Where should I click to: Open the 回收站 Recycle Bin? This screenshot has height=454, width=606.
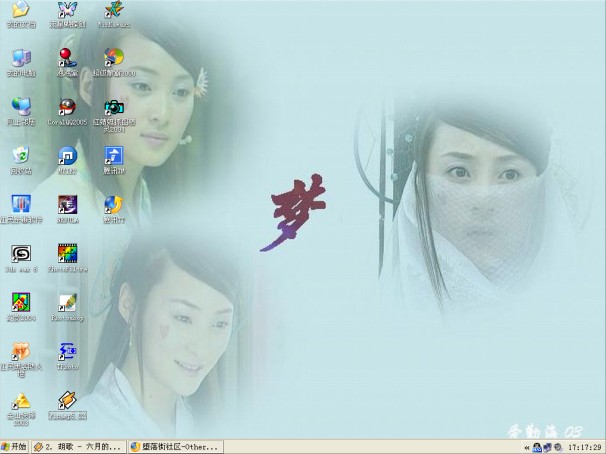[x=20, y=155]
